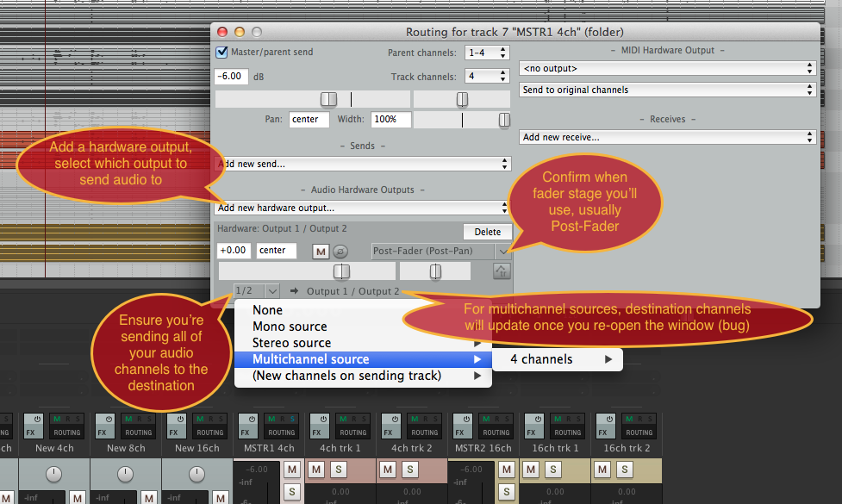The height and width of the screenshot is (504, 842).
Task: Open routing for 4ch trk 1
Action: pyautogui.click(x=352, y=432)
